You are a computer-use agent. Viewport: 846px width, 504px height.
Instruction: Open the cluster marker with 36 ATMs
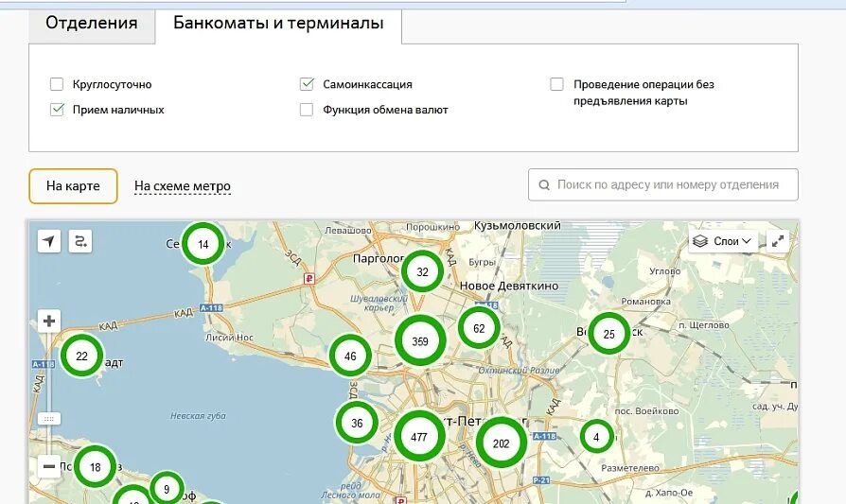[x=357, y=423]
